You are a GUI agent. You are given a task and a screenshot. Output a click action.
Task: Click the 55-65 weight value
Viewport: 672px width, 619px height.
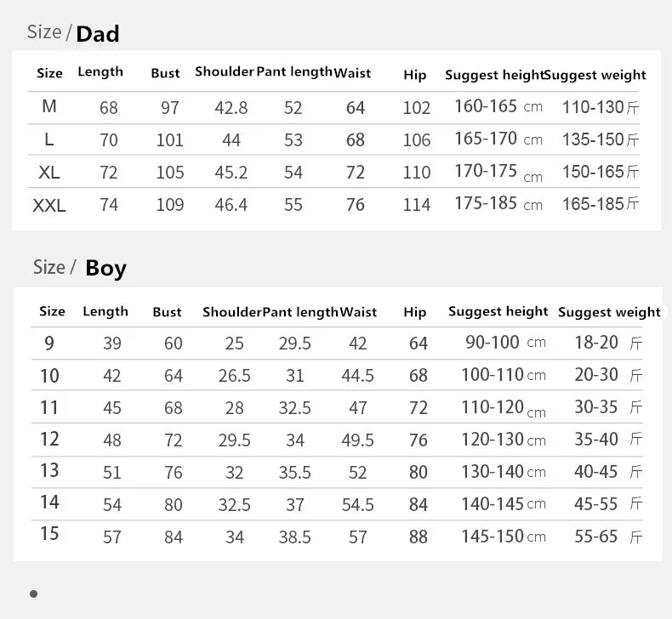click(x=608, y=537)
